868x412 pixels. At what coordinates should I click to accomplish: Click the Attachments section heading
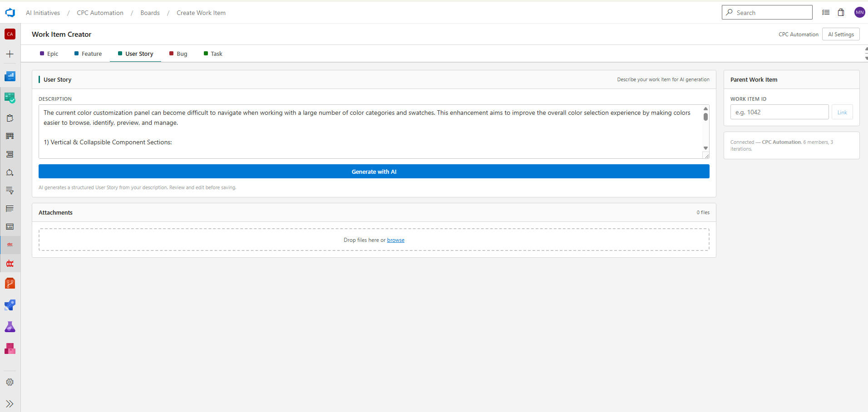(55, 212)
